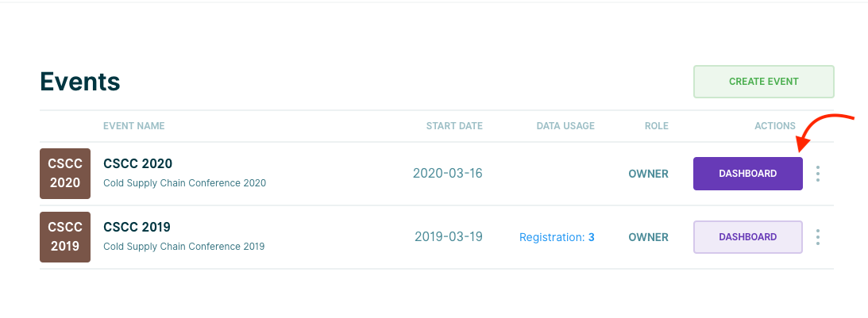
Task: Click the Actions column header
Action: [x=775, y=126]
